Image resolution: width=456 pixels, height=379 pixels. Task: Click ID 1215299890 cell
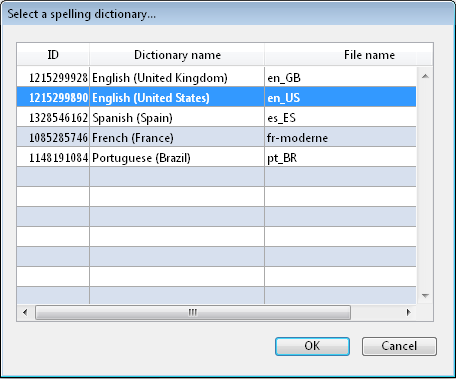(53, 97)
